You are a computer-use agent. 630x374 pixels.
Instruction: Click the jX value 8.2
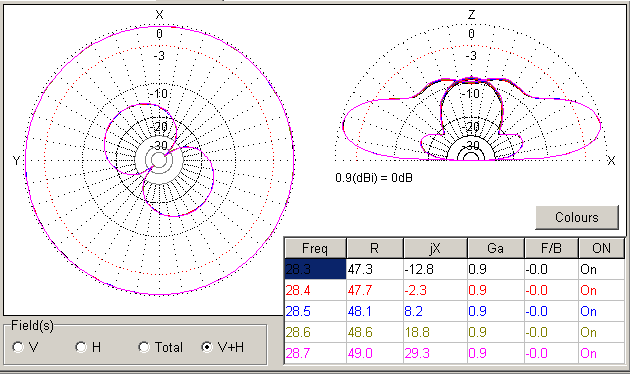tap(436, 311)
